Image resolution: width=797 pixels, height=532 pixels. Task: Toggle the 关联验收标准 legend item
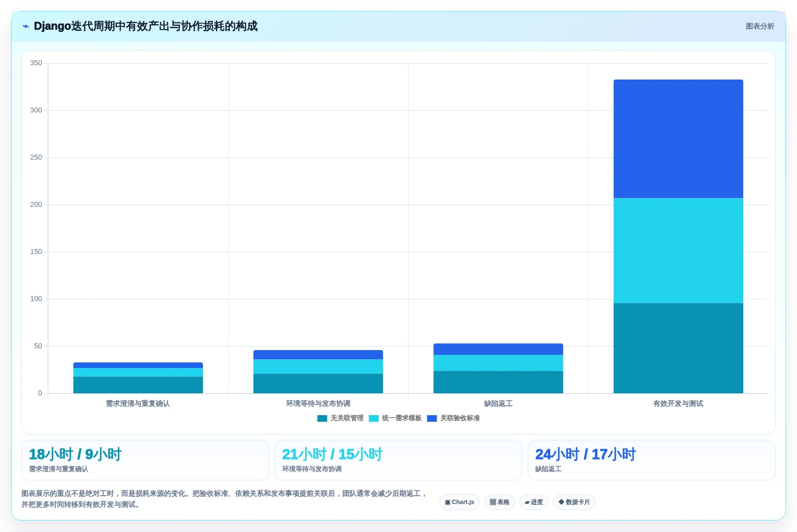click(454, 418)
